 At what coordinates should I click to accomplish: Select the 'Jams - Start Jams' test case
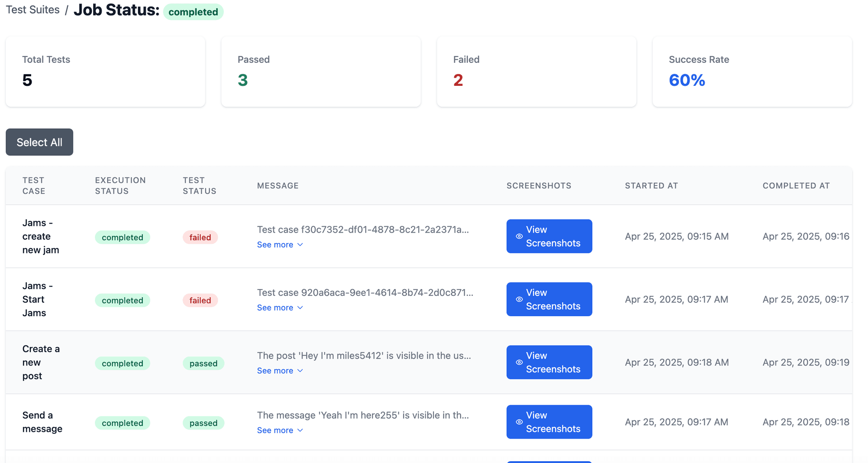(38, 299)
